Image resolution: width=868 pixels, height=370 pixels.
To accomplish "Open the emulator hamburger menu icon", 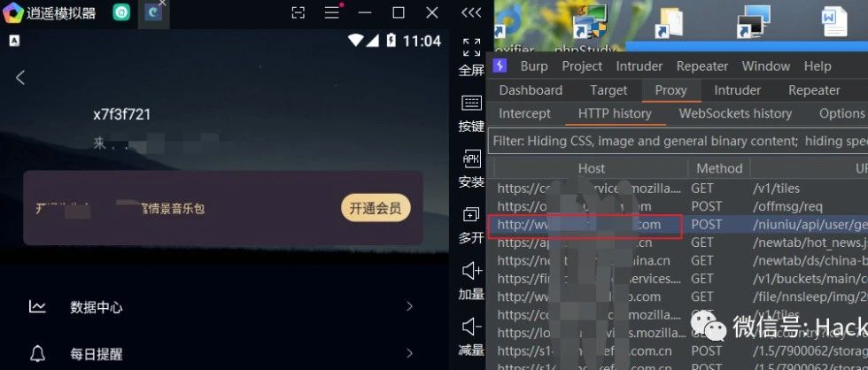I will pos(332,12).
